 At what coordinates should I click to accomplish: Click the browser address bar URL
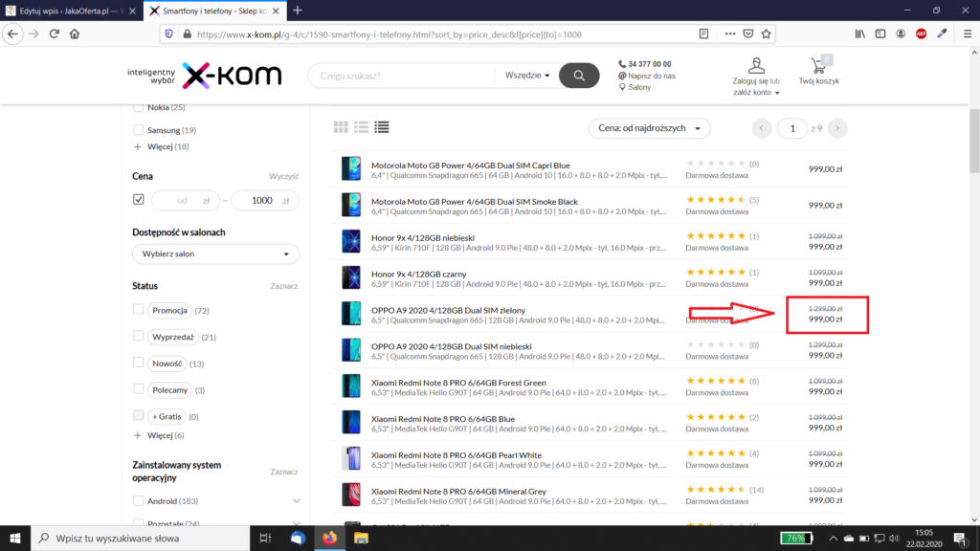(x=389, y=34)
